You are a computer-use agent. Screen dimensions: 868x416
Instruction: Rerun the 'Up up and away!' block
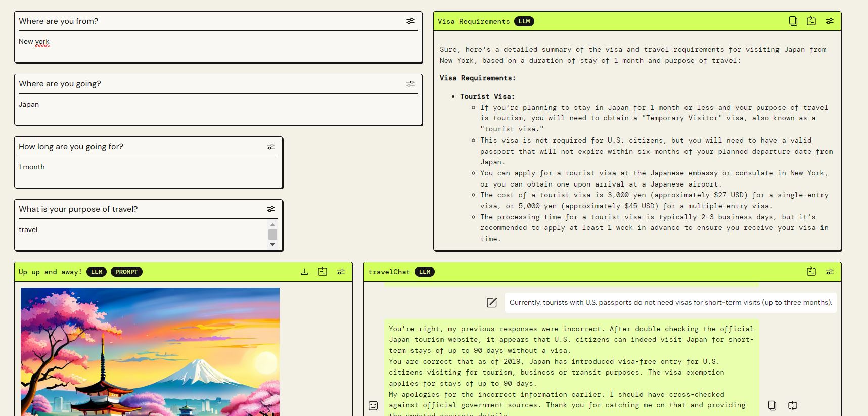coord(323,272)
